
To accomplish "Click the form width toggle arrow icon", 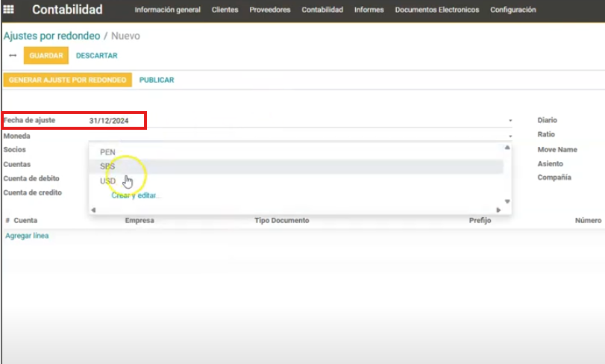I will click(13, 55).
